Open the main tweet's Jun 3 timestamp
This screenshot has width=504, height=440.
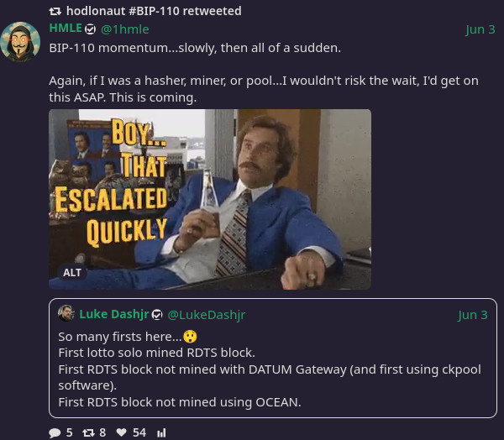tap(480, 29)
